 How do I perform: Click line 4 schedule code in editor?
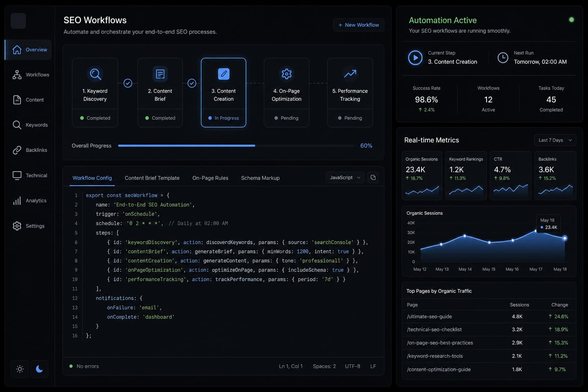pos(162,223)
